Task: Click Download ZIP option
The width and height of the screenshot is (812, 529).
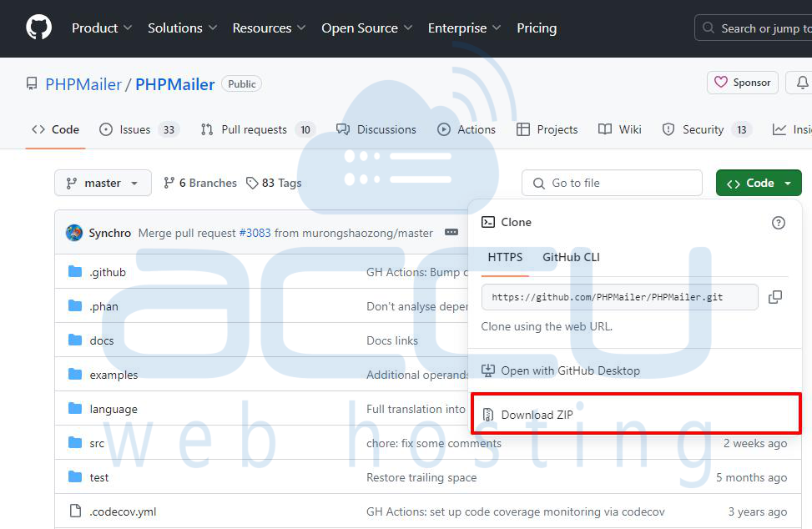Action: tap(636, 415)
